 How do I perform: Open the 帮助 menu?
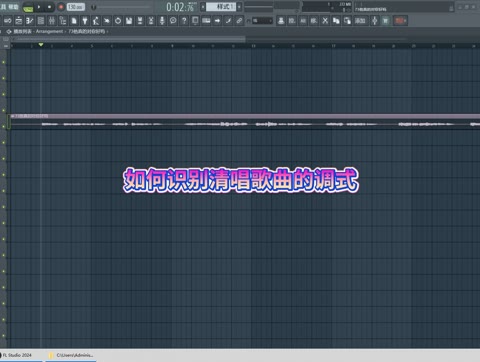point(13,7)
